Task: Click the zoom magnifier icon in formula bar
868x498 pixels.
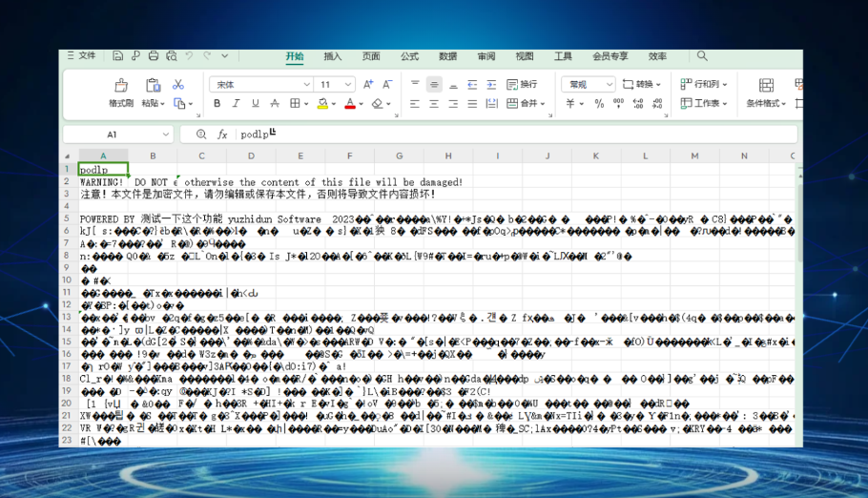Action: [201, 135]
